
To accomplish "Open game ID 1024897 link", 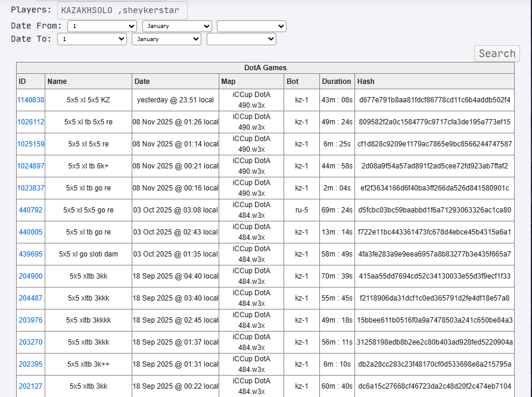I will pyautogui.click(x=30, y=166).
